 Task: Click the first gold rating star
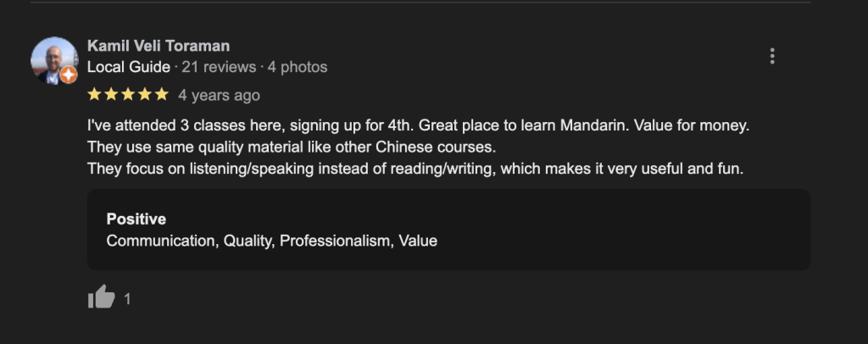(x=94, y=94)
